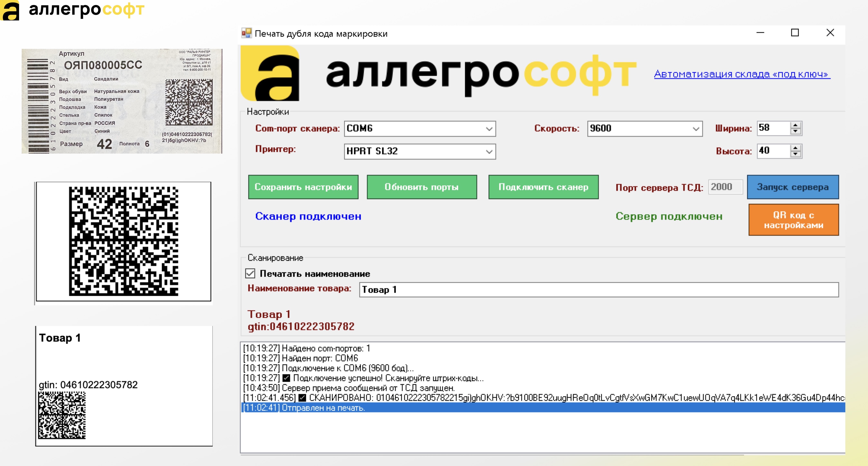Click the large DataMatrix code image
This screenshot has width=868, height=466.
coord(124,242)
